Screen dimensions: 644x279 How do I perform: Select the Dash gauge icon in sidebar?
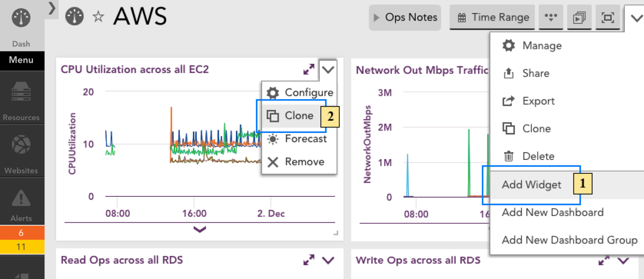[21, 18]
